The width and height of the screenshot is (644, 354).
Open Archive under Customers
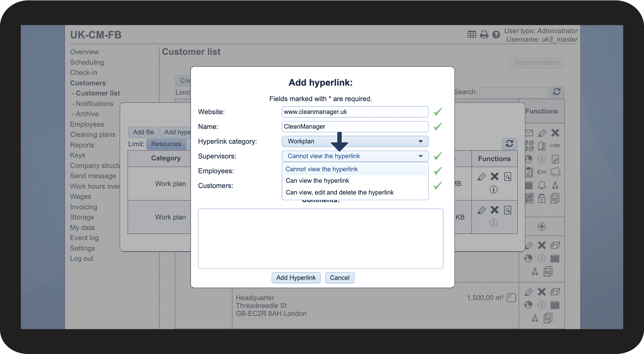point(87,114)
